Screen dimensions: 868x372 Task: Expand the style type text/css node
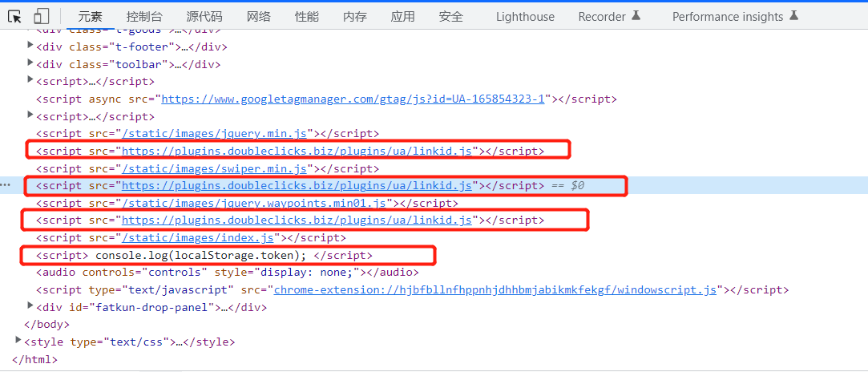point(18,341)
